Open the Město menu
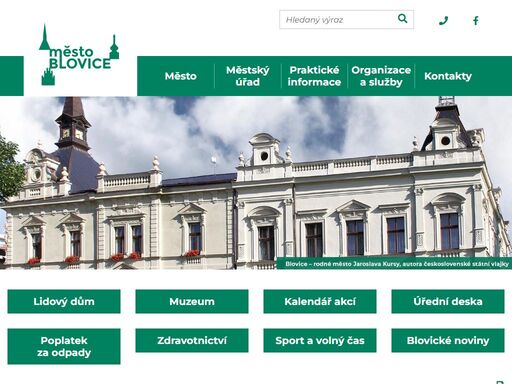The height and width of the screenshot is (384, 512). [x=181, y=76]
